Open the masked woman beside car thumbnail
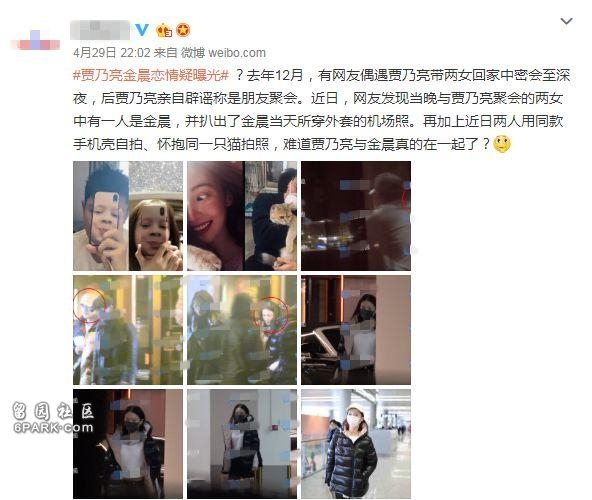The width and height of the screenshot is (592, 500). click(x=356, y=330)
